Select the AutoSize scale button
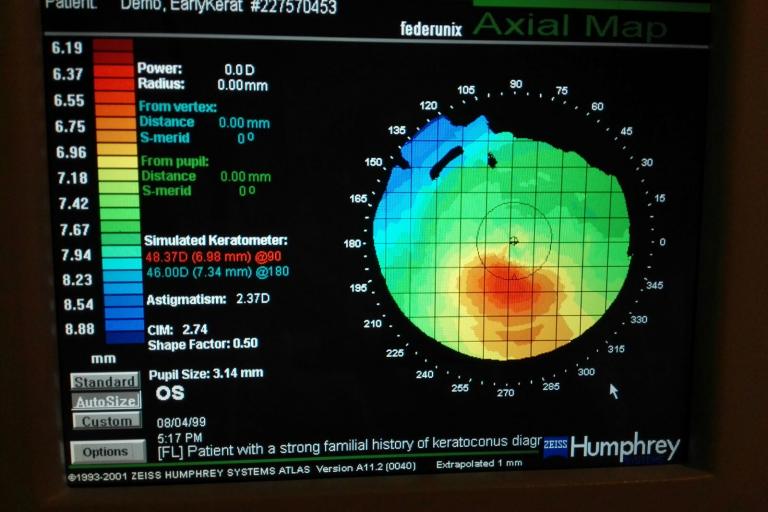Screen dimensions: 768x512 [105, 401]
